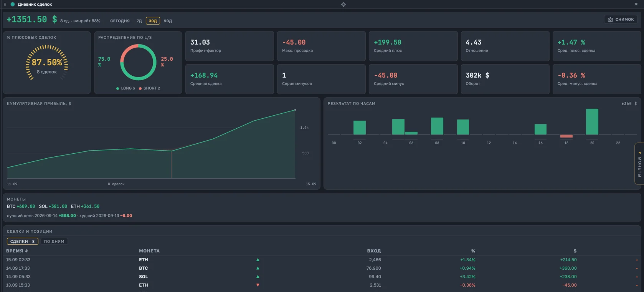Viewport: 644px width, 292px height.
Task: Open the СДЕЛКИ · 8 tab
Action: point(23,241)
